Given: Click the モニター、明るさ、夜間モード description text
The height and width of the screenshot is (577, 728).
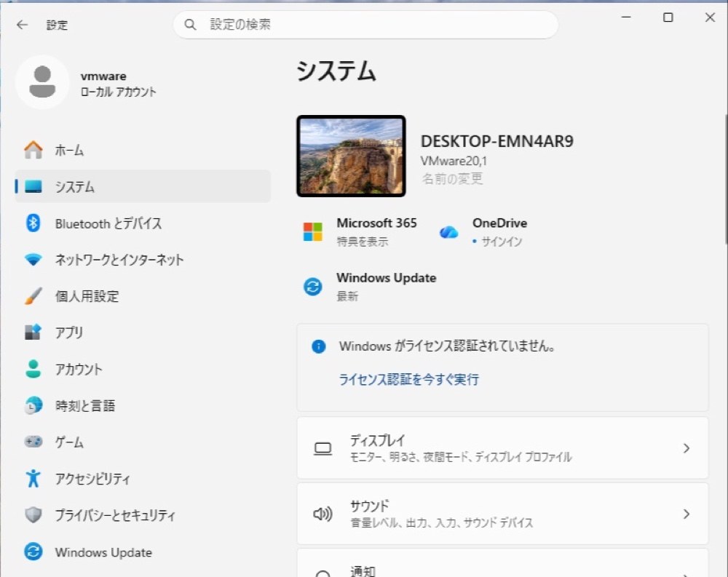Looking at the screenshot, I should tap(461, 457).
